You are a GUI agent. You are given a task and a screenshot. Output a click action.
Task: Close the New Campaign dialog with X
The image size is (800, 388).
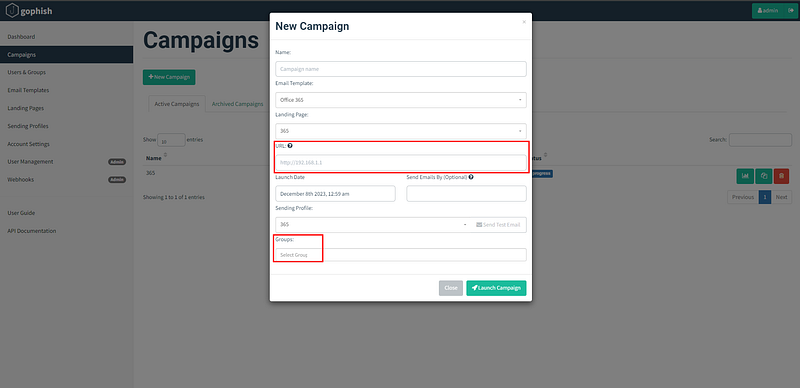[524, 22]
